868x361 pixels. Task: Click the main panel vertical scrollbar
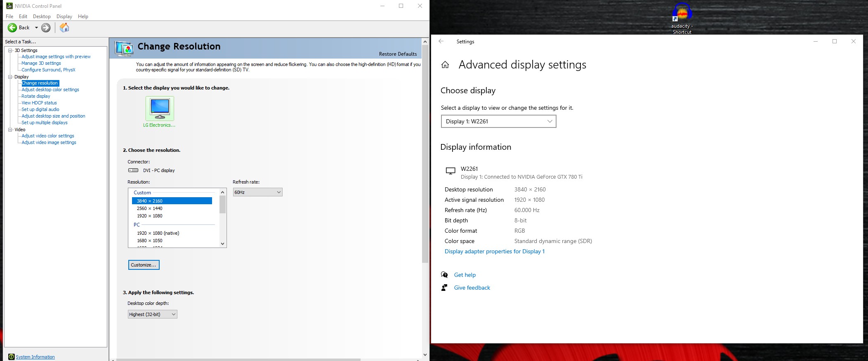pyautogui.click(x=425, y=154)
